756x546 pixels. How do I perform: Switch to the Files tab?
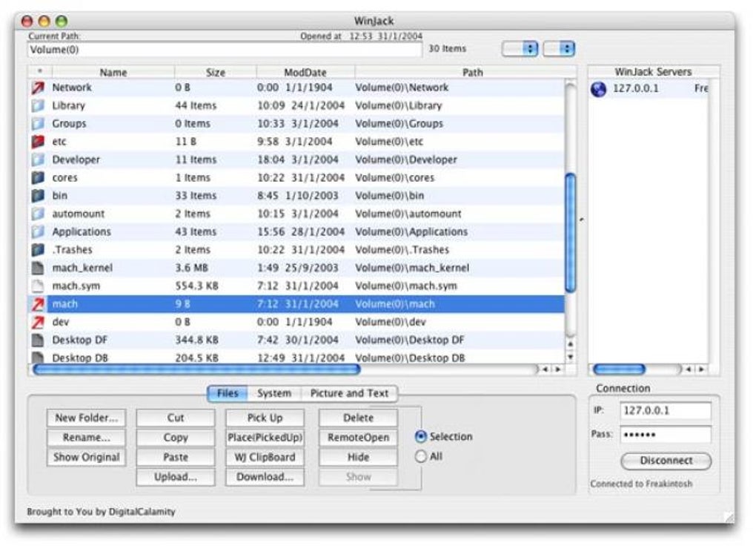(x=228, y=393)
